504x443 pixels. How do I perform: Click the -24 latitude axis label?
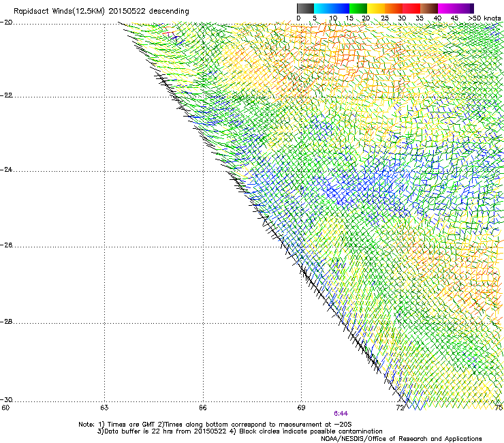point(6,170)
